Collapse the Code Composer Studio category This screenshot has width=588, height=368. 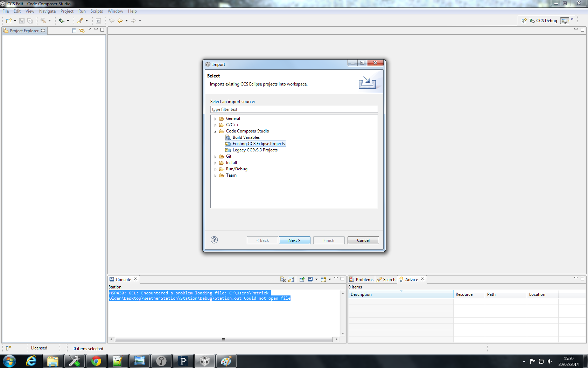coord(215,131)
